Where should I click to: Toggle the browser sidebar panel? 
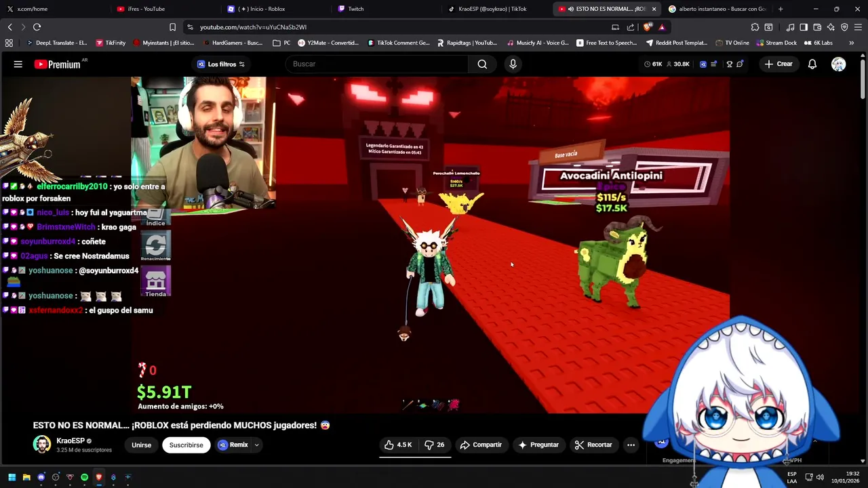point(804,27)
